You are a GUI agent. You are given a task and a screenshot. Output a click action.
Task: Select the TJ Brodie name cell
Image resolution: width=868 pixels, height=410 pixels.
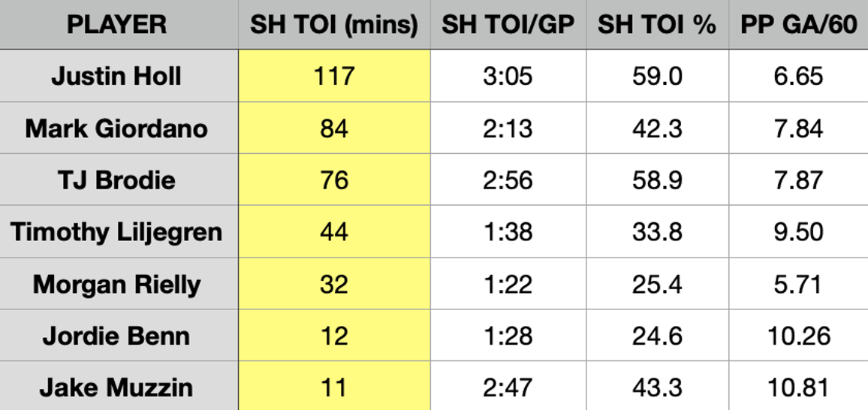click(x=116, y=180)
